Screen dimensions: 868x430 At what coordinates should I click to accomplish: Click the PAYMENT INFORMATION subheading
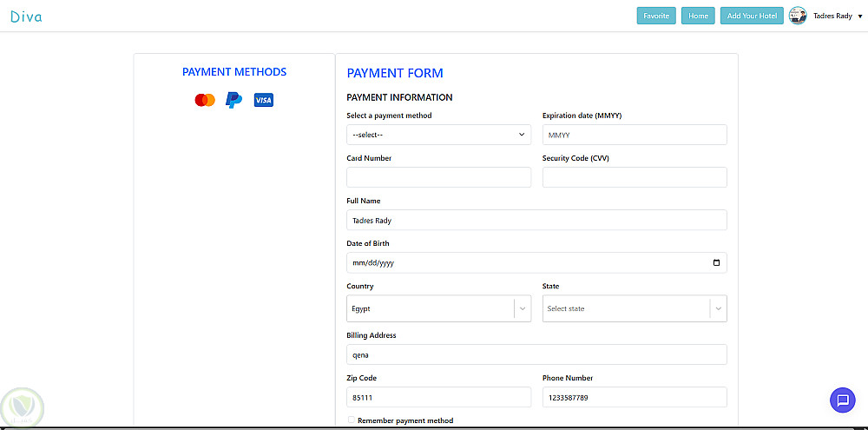coord(399,97)
